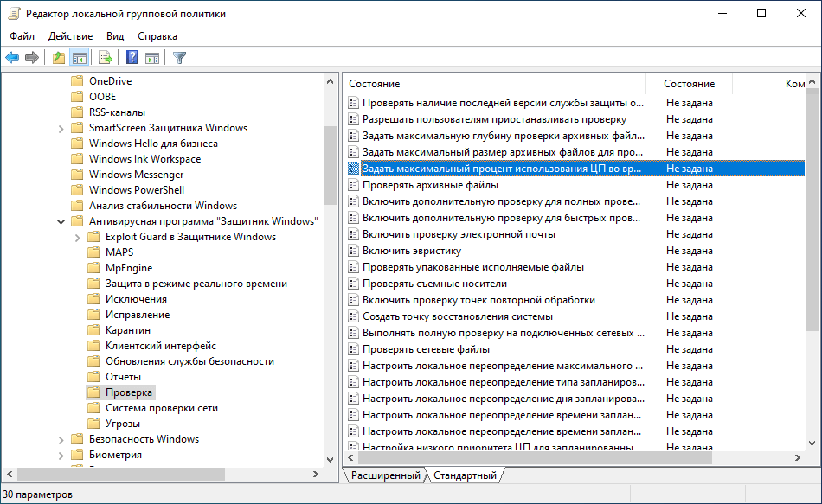
Task: Click the app icon in the title bar
Action: [x=14, y=14]
